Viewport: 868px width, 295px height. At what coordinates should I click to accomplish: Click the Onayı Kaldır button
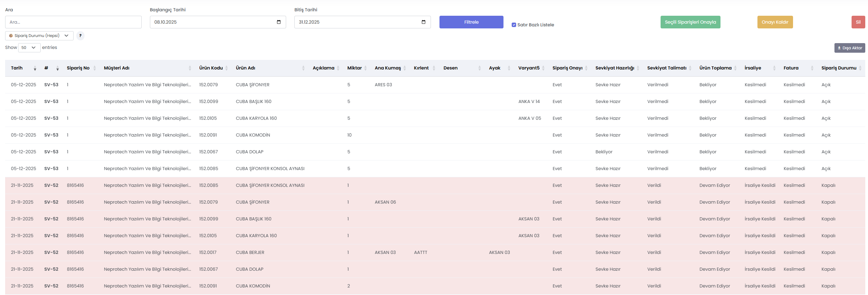[775, 22]
